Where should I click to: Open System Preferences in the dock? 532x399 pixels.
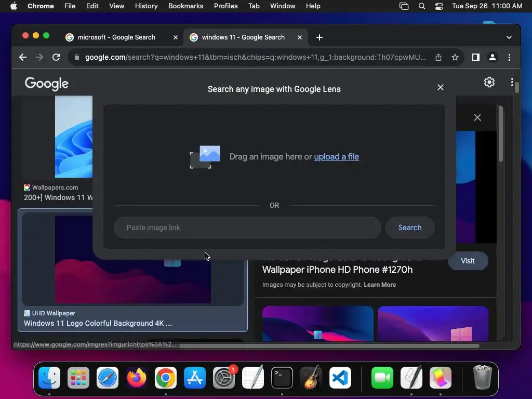(224, 378)
